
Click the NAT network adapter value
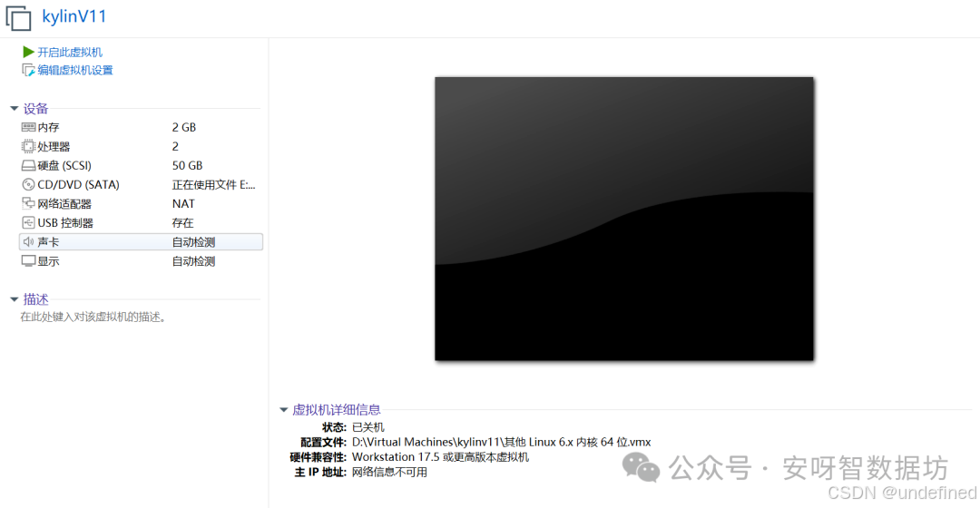tap(183, 204)
